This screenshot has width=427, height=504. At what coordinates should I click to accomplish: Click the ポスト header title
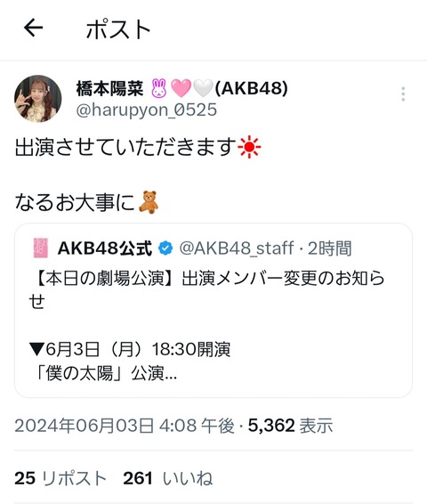pyautogui.click(x=118, y=29)
